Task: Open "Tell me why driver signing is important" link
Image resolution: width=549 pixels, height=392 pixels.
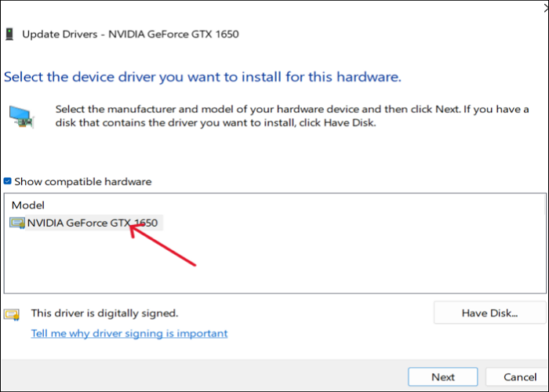Action: (129, 333)
